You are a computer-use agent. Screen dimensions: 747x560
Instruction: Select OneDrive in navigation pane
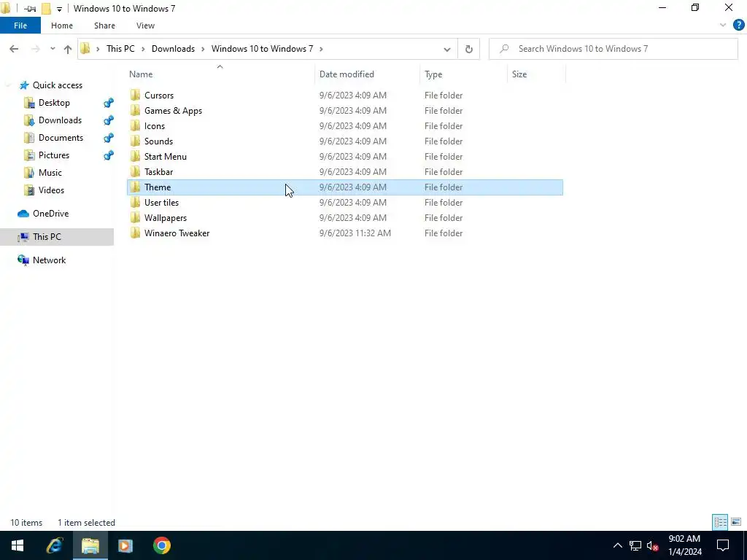coord(50,214)
